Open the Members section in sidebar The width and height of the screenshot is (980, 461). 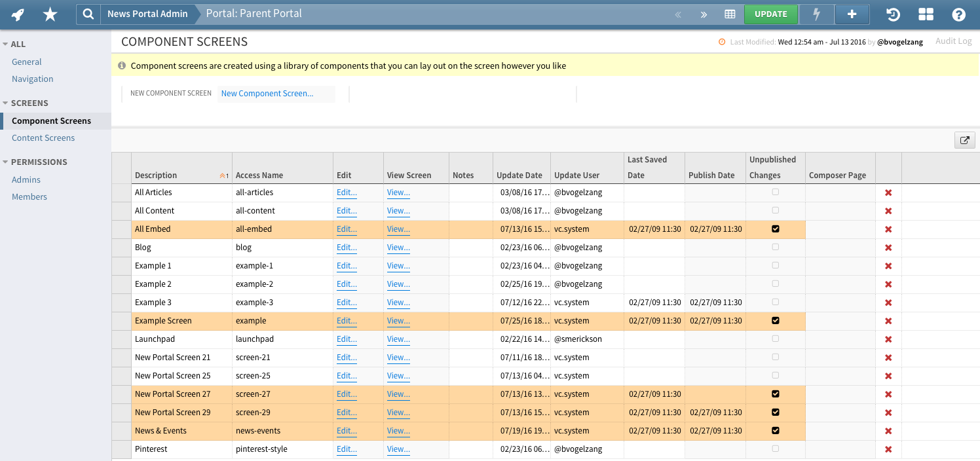tap(29, 196)
